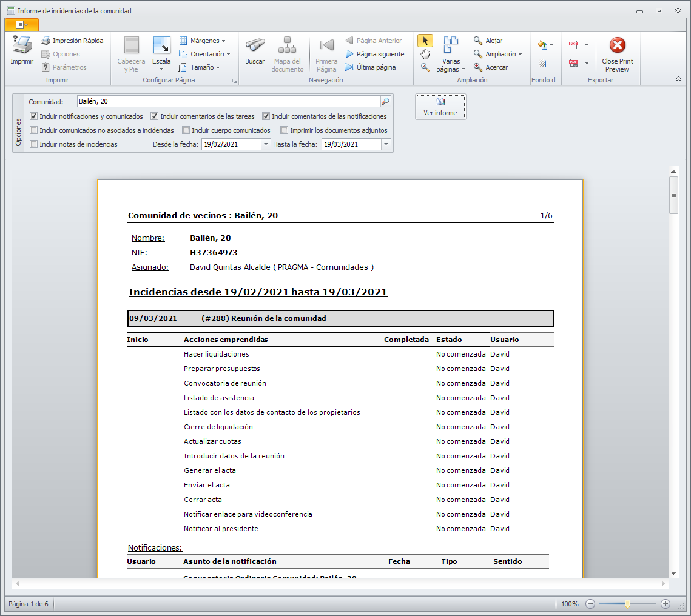Click the Comunidad input field

pos(229,101)
